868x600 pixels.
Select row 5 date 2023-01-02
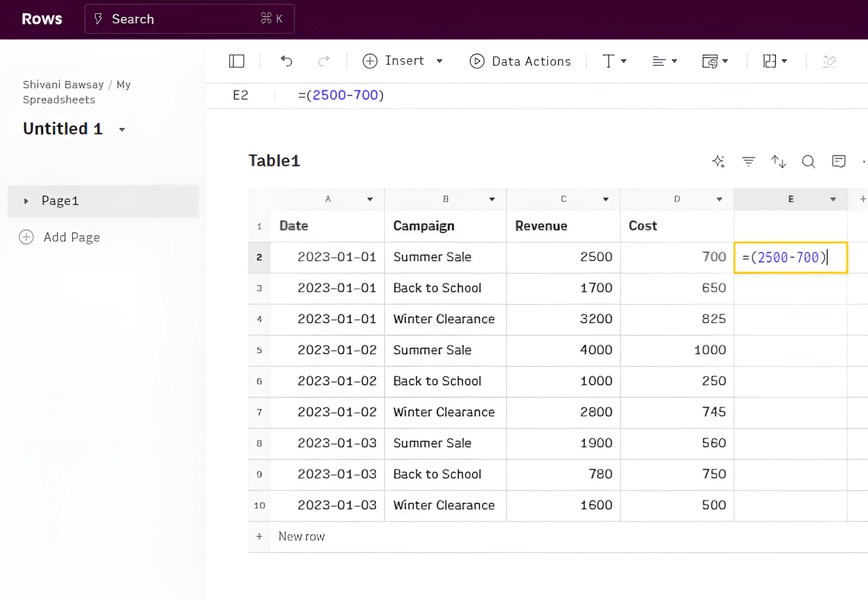pyautogui.click(x=327, y=350)
